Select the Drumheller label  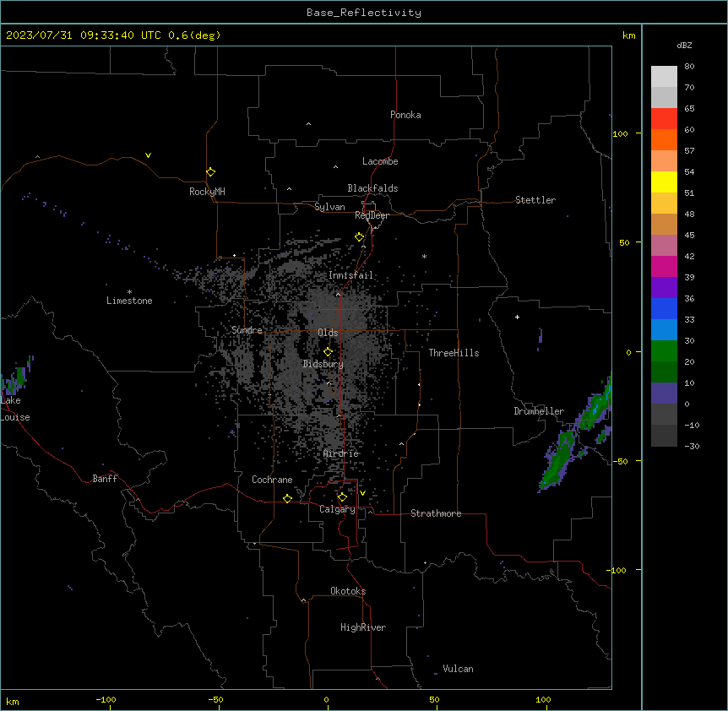(x=539, y=411)
